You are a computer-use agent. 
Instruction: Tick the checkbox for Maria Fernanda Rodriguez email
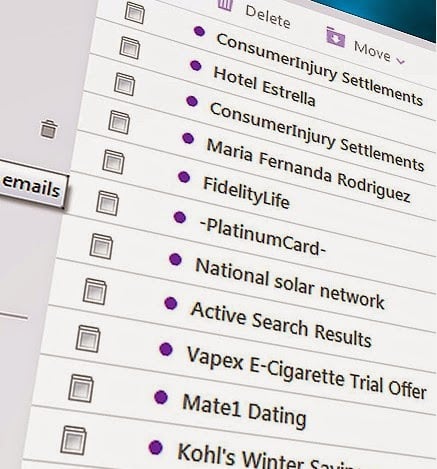[119, 122]
